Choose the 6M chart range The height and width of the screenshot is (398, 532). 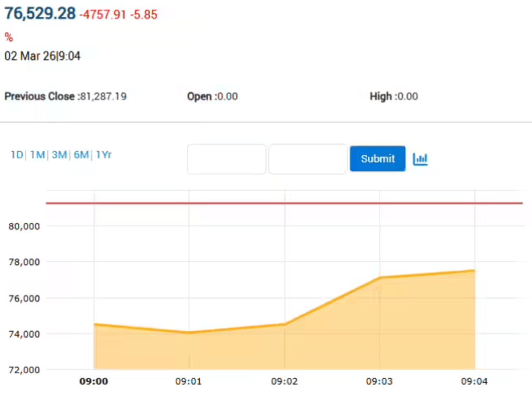(x=81, y=155)
